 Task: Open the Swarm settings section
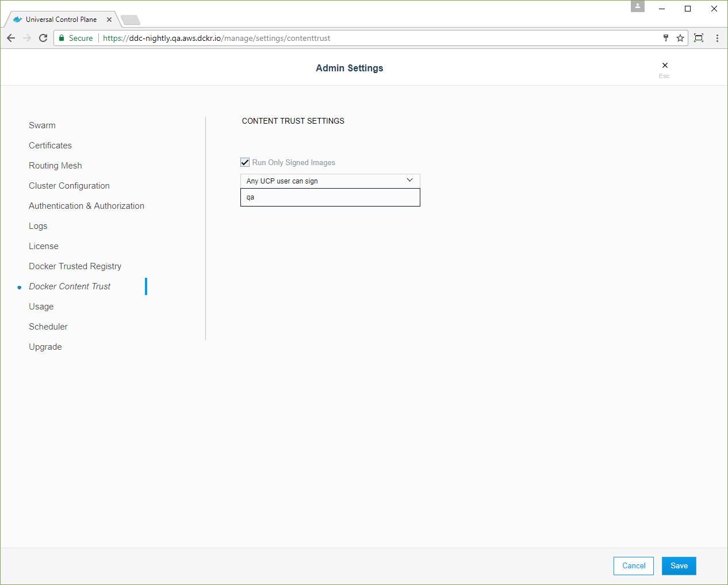(42, 125)
